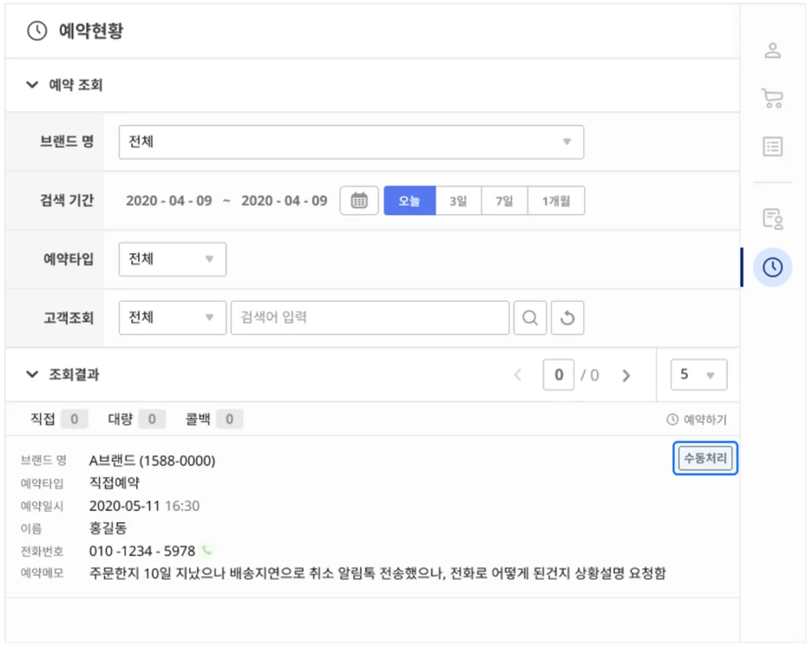Open the shopping cart icon in the sidebar

coord(773,98)
